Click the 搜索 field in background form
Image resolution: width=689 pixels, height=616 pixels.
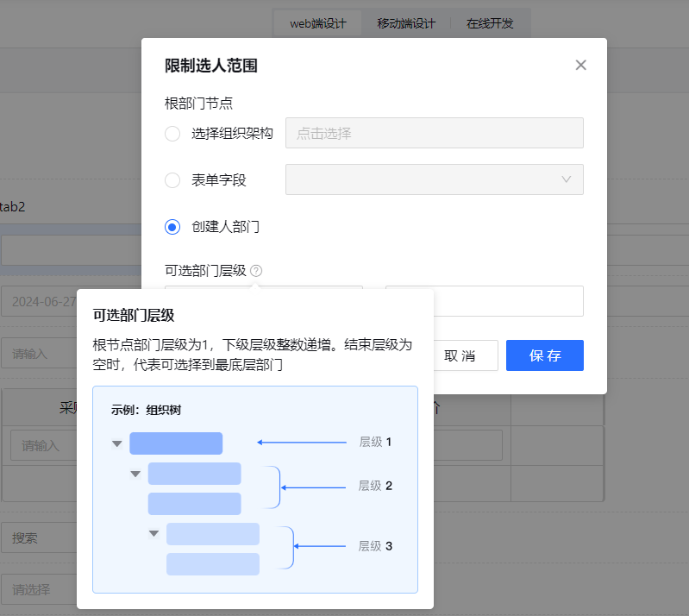click(x=39, y=537)
